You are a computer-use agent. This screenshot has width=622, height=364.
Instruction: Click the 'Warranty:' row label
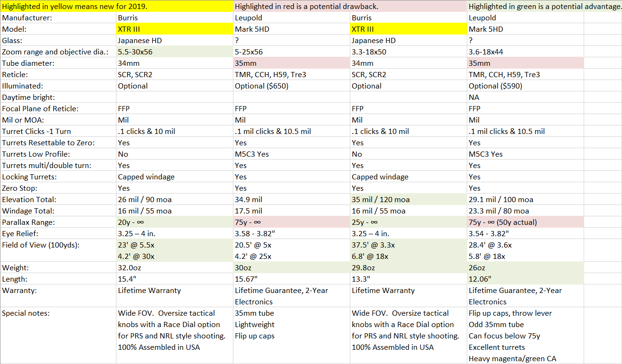pos(19,290)
